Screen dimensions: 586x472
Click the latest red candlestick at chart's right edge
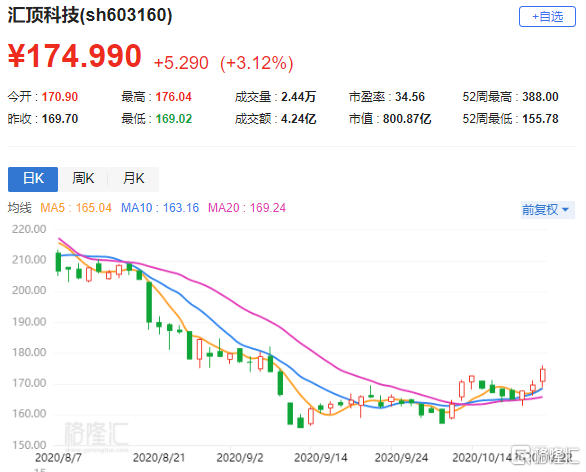[543, 375]
